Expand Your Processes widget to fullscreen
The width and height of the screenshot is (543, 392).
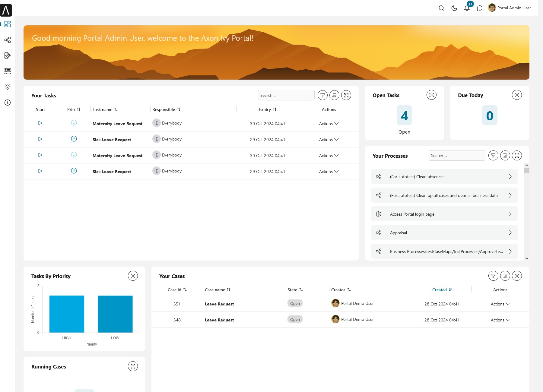coord(517,156)
